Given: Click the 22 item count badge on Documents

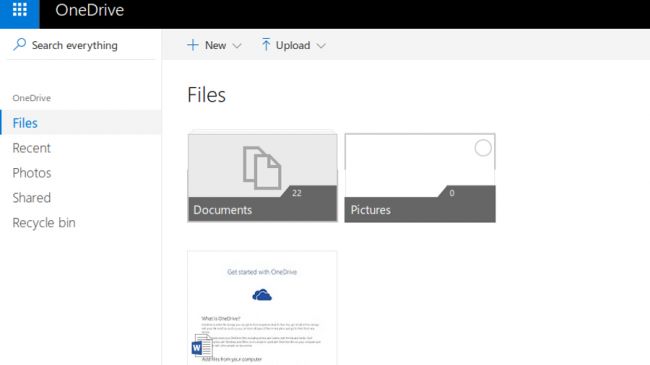Looking at the screenshot, I should tap(296, 193).
